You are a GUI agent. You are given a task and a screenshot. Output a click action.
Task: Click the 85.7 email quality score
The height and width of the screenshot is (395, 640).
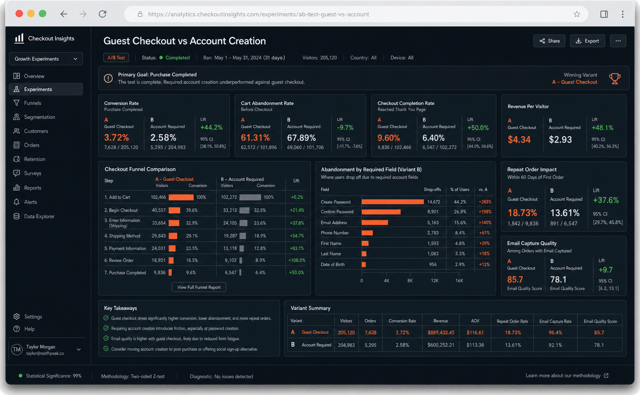[x=515, y=280]
